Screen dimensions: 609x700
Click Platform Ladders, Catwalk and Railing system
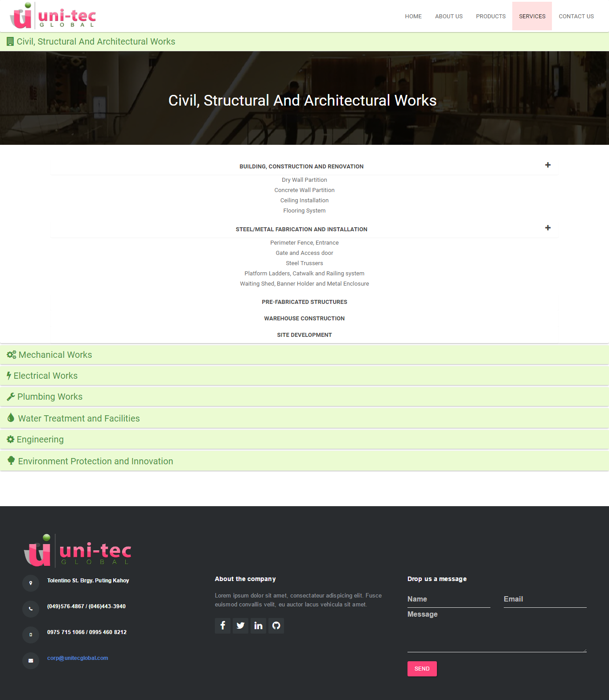pos(304,274)
